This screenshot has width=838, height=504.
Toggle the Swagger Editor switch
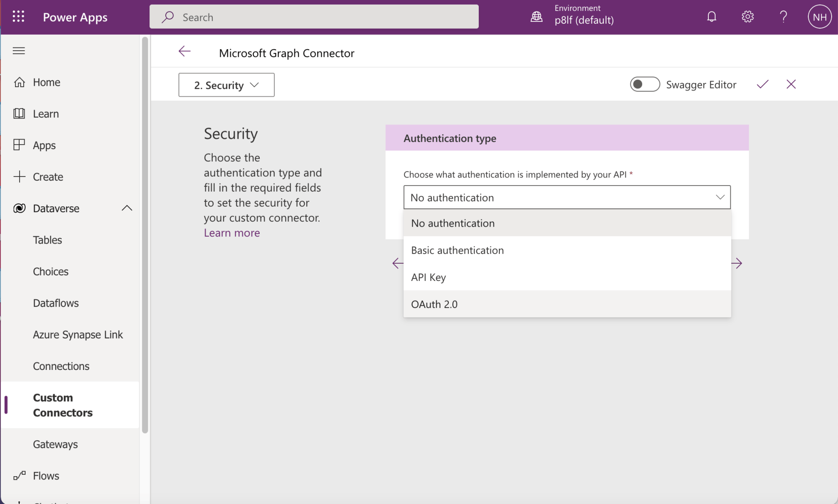coord(644,84)
